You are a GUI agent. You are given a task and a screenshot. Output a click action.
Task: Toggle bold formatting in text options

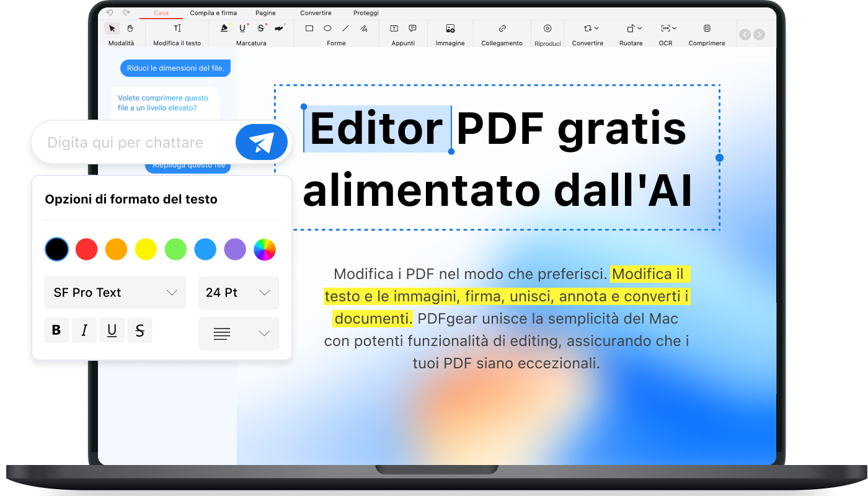pos(56,330)
